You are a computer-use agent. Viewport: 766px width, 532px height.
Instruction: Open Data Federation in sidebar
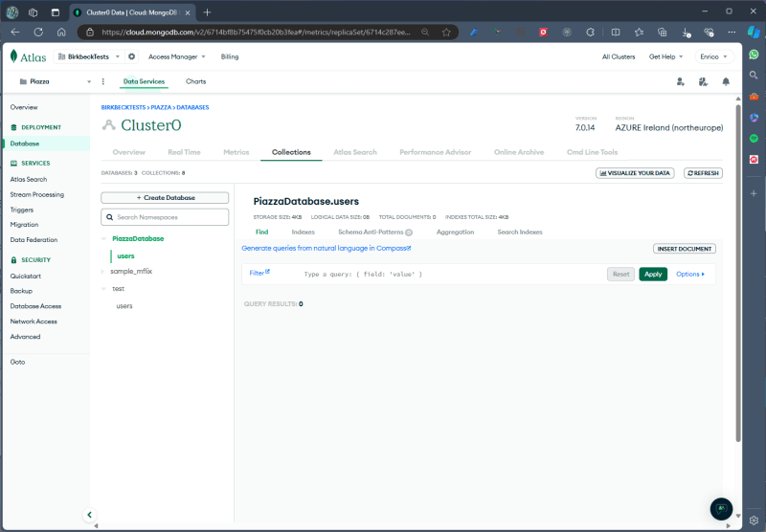tap(34, 240)
